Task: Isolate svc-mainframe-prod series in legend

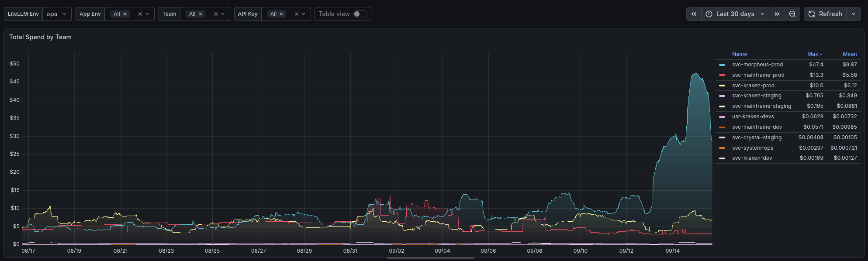Action: tap(758, 75)
